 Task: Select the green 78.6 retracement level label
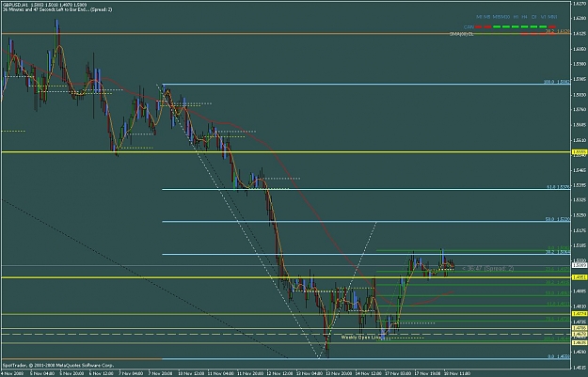click(x=559, y=319)
